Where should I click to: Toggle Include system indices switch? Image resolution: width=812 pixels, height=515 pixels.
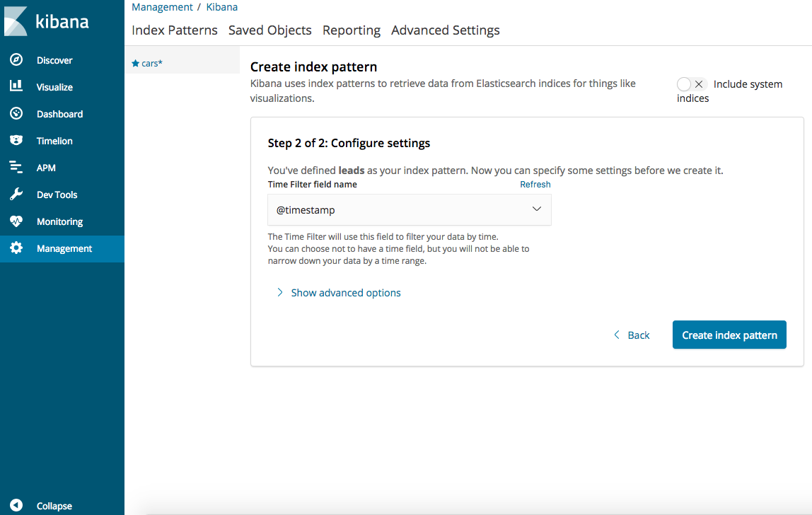pos(691,84)
